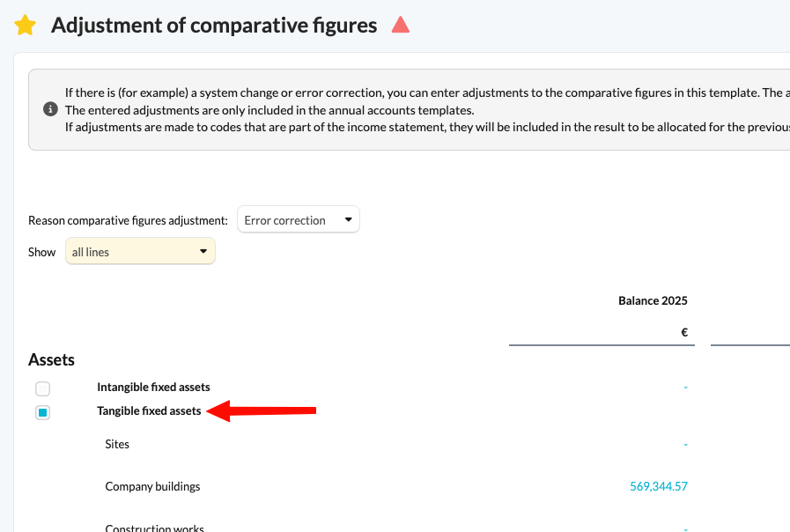The width and height of the screenshot is (790, 532).
Task: Open the Error correction reason dropdown
Action: point(299,219)
